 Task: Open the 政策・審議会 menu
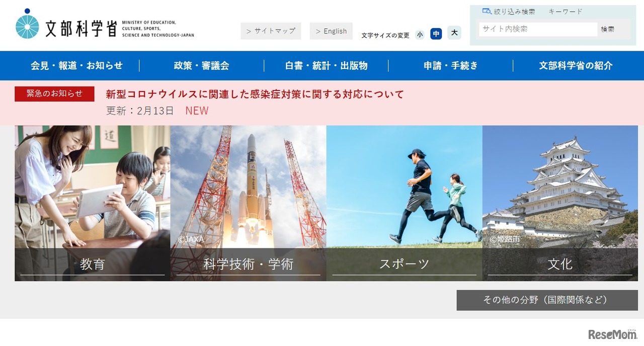pos(202,65)
